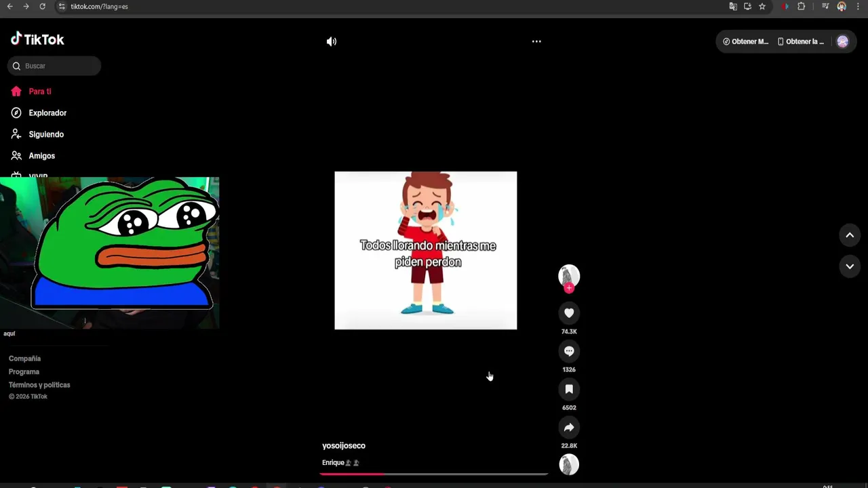
Task: Open the Chrome profile avatar
Action: click(842, 6)
